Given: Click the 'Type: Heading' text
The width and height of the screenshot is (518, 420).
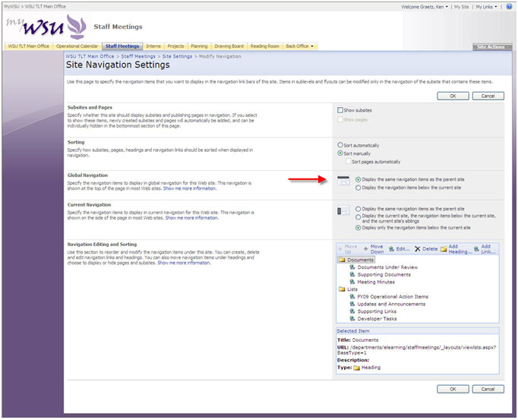Looking at the screenshot, I should [x=358, y=368].
